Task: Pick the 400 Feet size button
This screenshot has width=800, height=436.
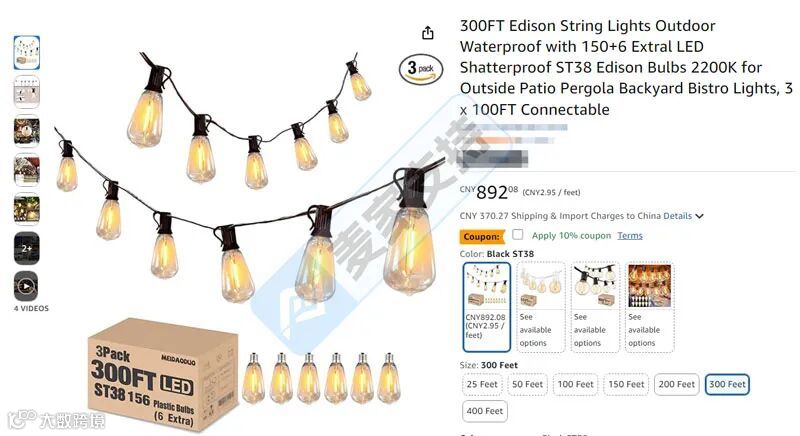Action: tap(485, 411)
